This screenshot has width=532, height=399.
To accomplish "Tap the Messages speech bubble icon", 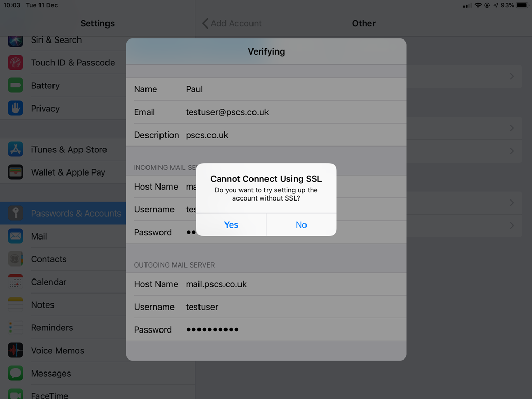I will tap(16, 374).
